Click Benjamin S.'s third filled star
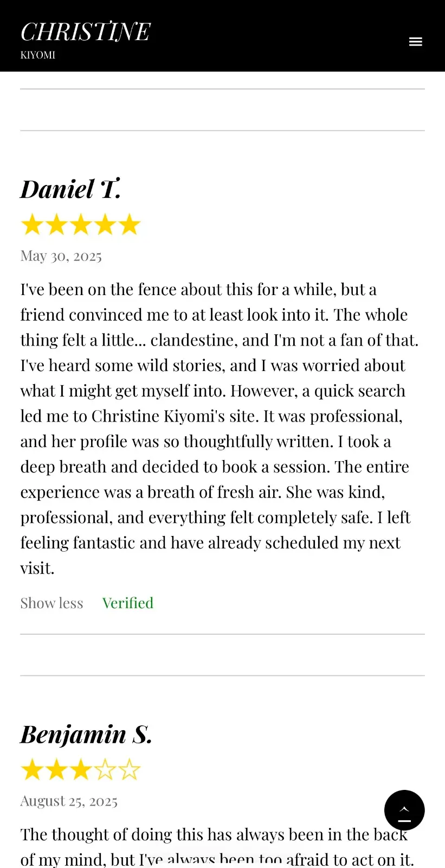Viewport: 445px width, 868px height. [x=81, y=770]
